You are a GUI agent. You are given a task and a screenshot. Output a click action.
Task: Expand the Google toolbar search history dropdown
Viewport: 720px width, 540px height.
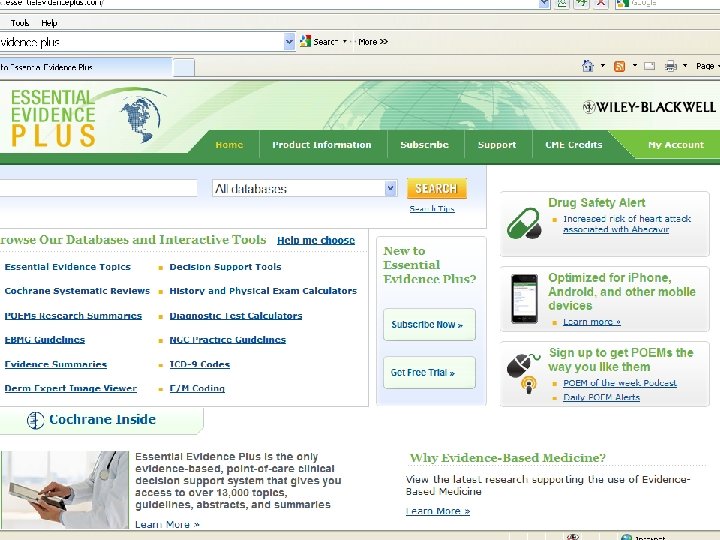(x=289, y=42)
